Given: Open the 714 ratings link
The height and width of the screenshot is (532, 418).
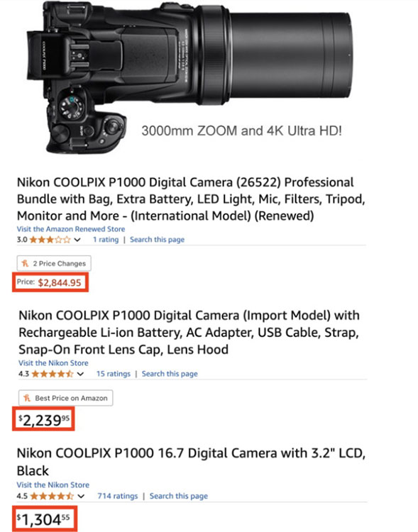Looking at the screenshot, I should click(x=118, y=496).
